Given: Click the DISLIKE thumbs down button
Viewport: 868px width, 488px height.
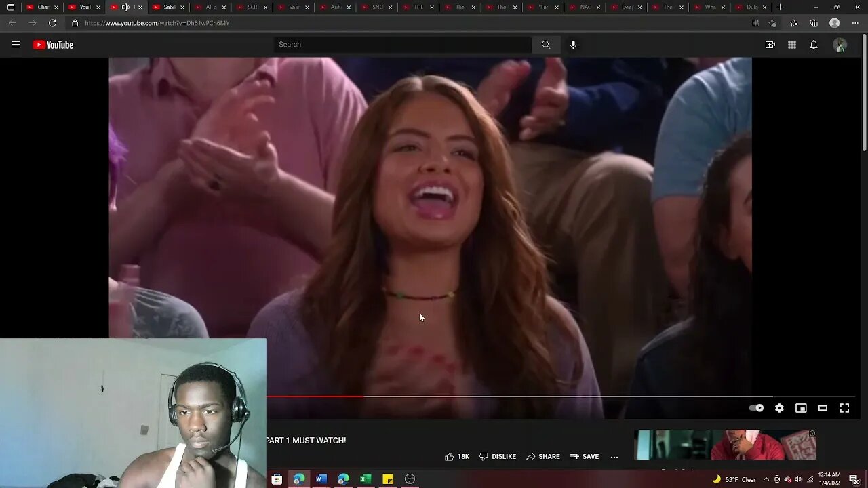Looking at the screenshot, I should coord(498,457).
